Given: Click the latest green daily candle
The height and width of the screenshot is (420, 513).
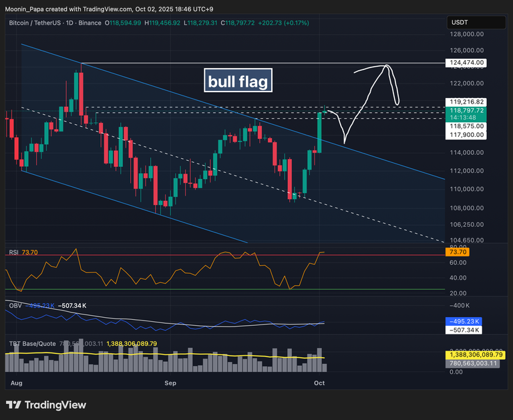Looking at the screenshot, I should (x=320, y=132).
